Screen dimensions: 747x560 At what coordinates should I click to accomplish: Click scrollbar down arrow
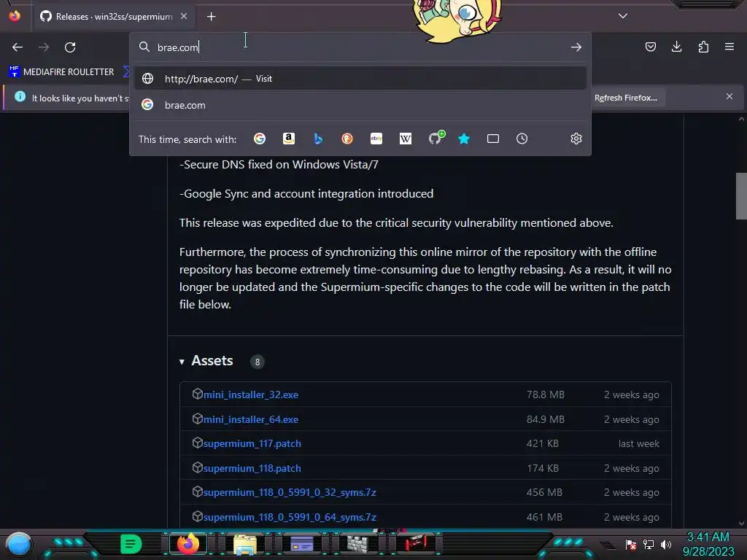(741, 524)
